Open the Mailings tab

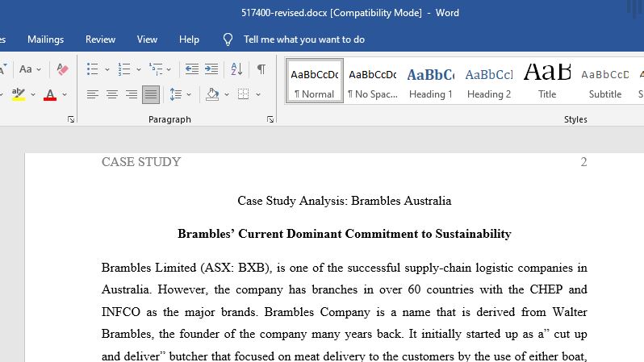coord(45,40)
